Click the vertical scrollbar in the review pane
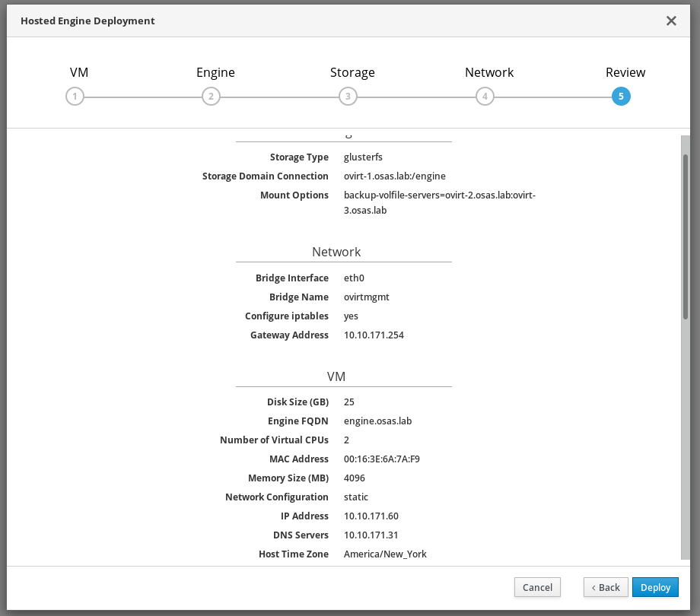The width and height of the screenshot is (700, 616). (x=686, y=236)
